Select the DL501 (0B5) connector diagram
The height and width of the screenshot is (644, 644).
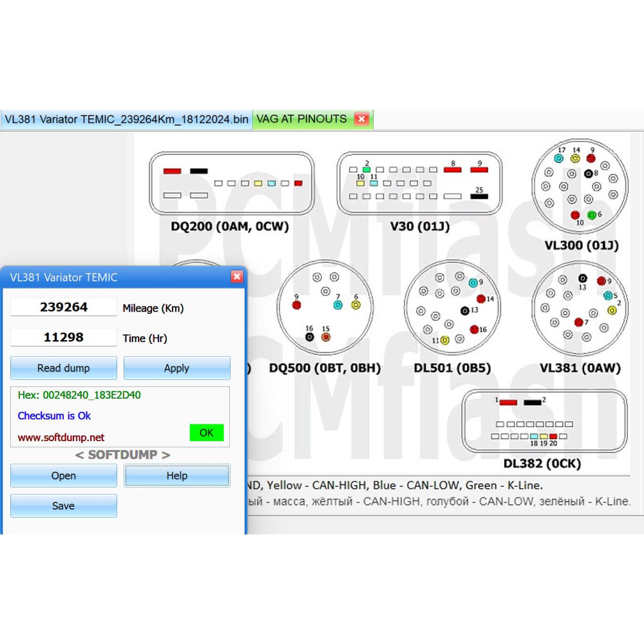click(x=452, y=307)
